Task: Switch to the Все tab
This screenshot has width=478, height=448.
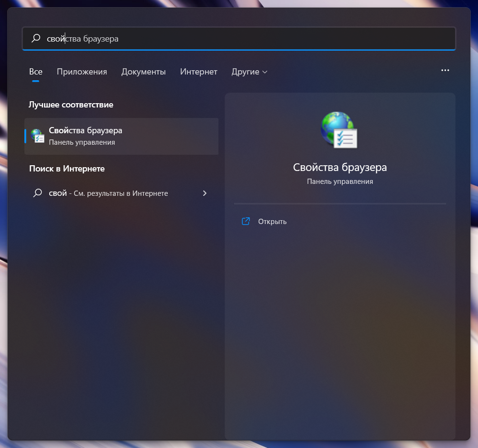Action: 36,72
